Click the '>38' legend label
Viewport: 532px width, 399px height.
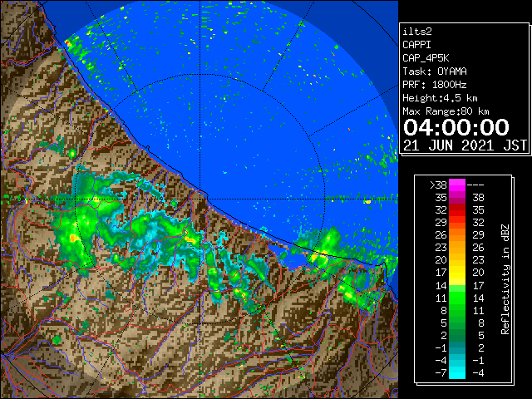point(438,185)
